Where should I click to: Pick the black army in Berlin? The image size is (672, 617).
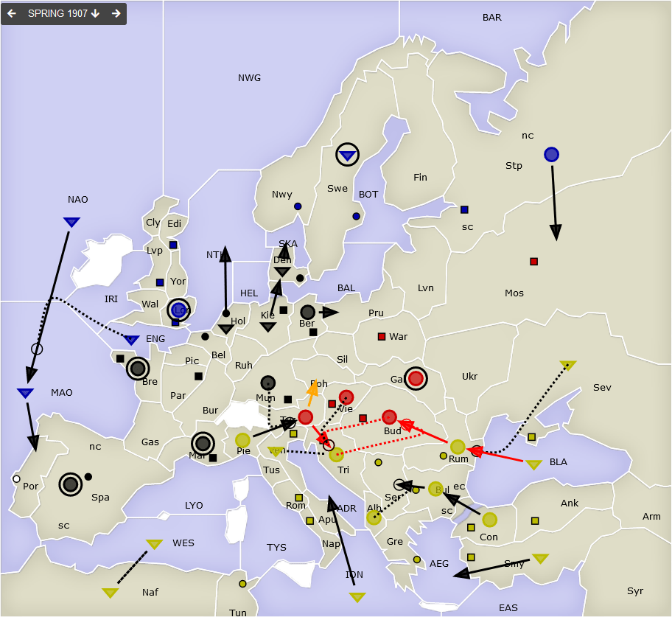click(x=307, y=313)
